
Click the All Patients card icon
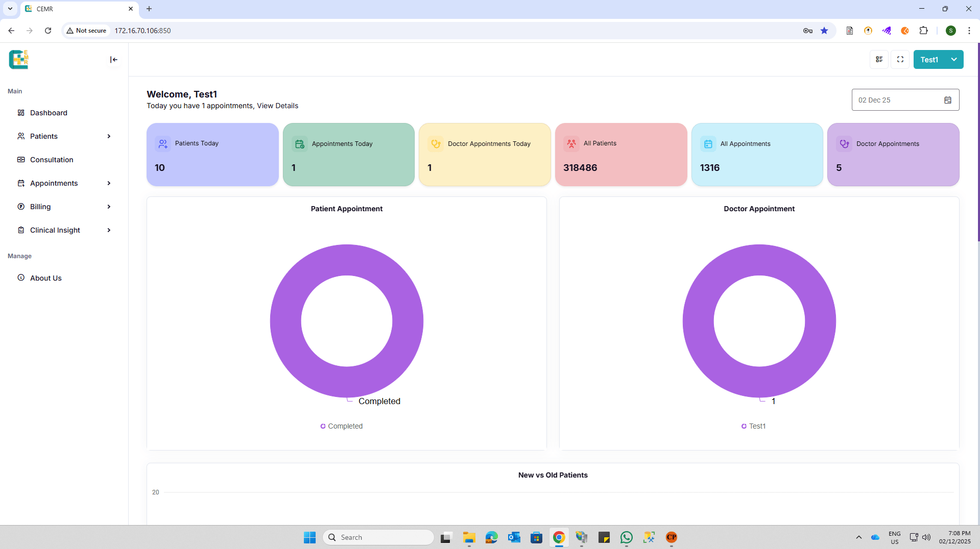coord(571,144)
